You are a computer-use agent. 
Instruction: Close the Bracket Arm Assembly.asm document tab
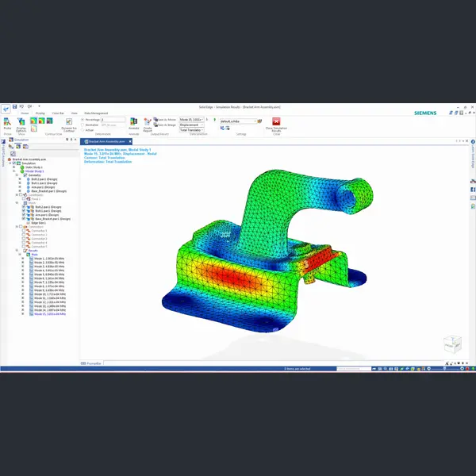[x=130, y=141]
